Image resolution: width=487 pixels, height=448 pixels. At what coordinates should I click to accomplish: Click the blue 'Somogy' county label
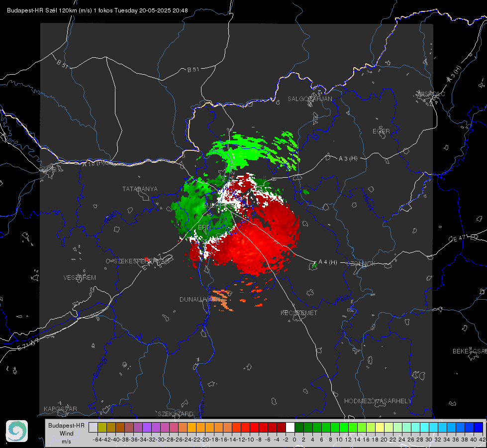point(99,367)
